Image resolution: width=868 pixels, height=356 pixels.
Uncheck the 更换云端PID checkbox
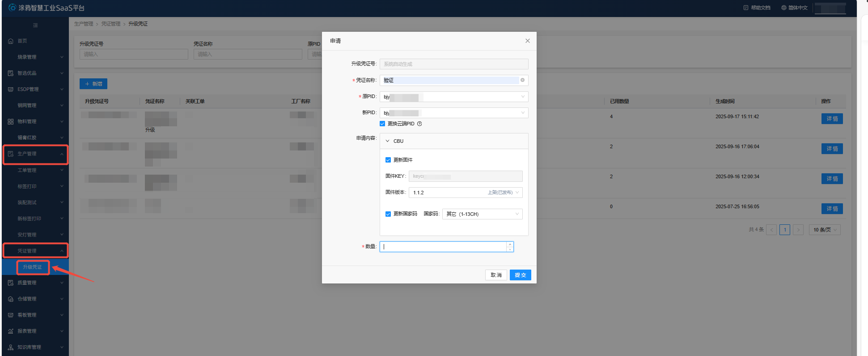coord(382,124)
